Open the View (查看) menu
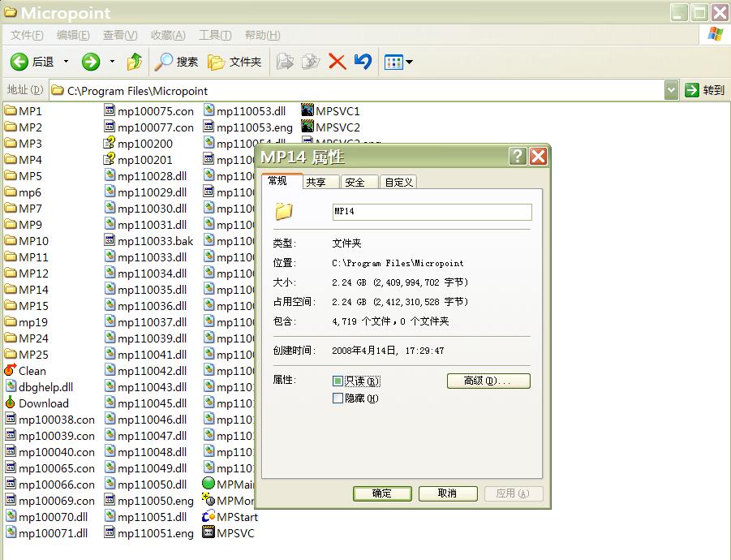Image resolution: width=731 pixels, height=560 pixels. [120, 36]
